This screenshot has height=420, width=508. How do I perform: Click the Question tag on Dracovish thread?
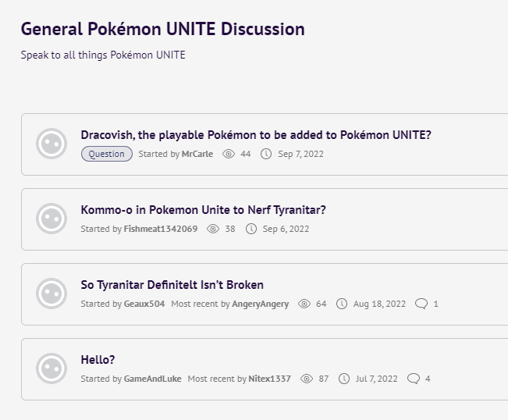pyautogui.click(x=107, y=154)
